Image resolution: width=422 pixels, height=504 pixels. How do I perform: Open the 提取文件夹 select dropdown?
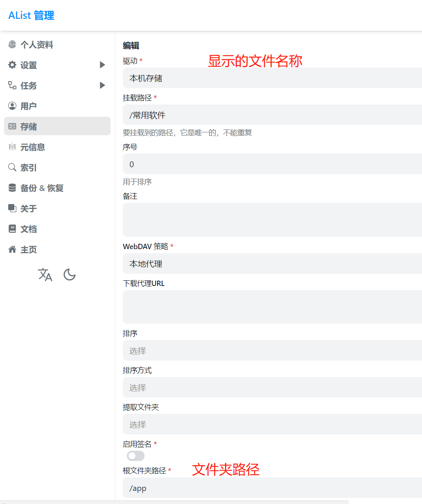272,424
